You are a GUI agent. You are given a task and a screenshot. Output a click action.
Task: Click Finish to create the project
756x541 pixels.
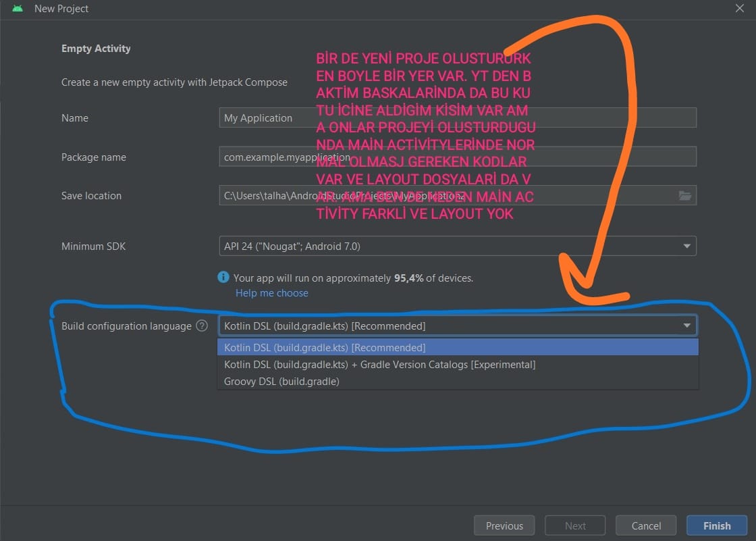tap(717, 525)
